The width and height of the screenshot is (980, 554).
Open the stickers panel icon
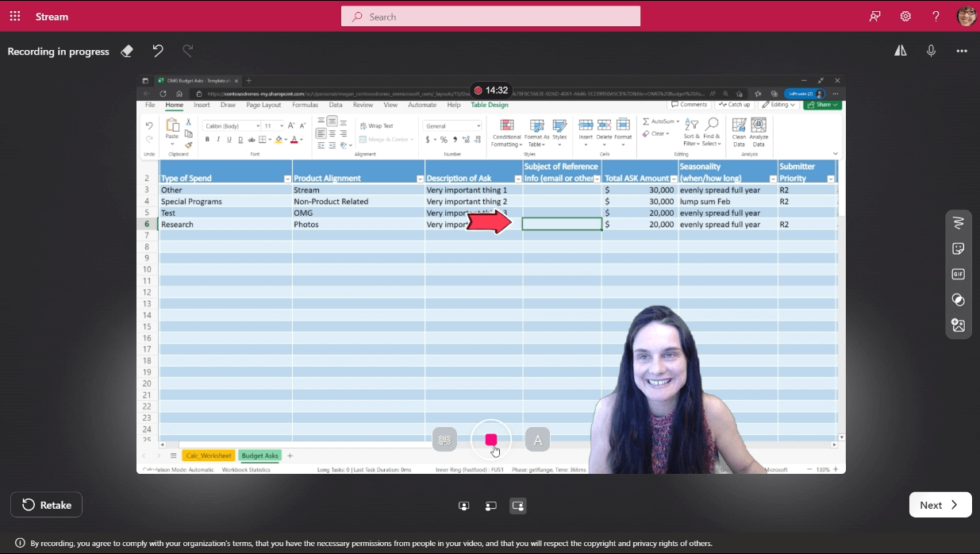959,248
